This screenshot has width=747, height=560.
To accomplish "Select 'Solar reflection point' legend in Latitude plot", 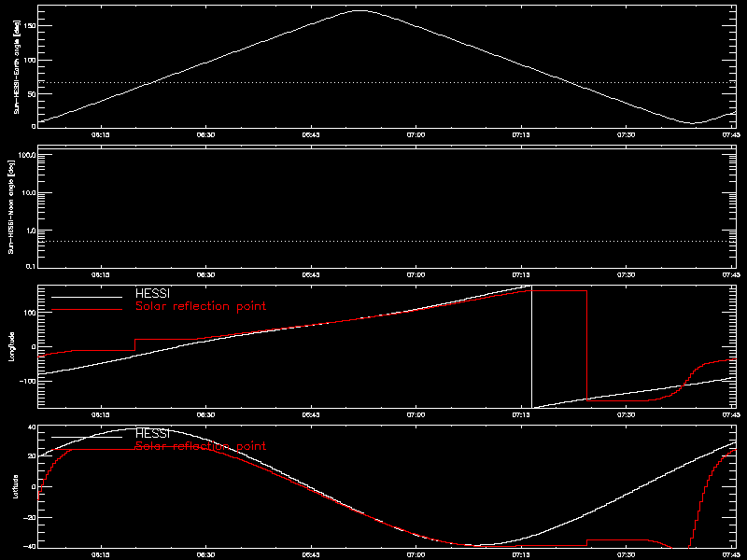I will (x=201, y=446).
